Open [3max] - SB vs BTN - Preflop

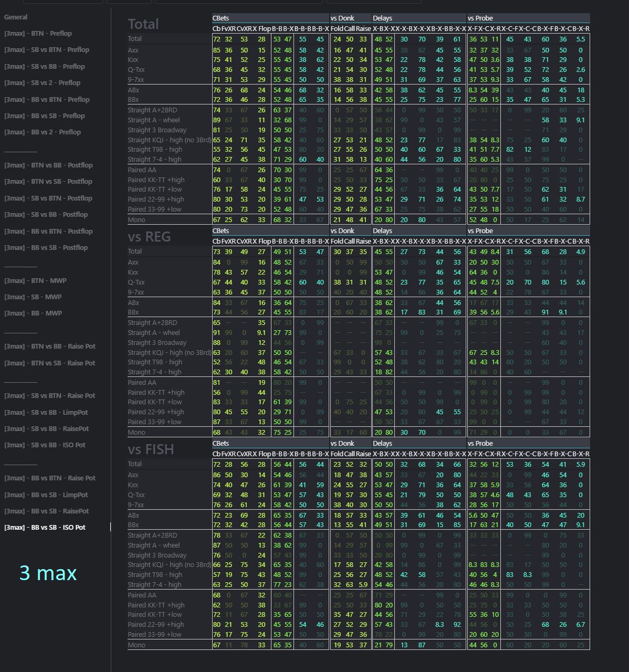click(47, 50)
